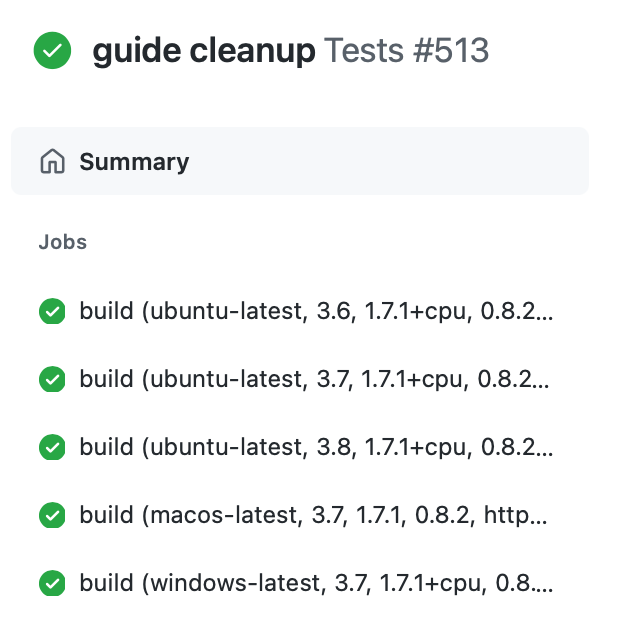Image resolution: width=624 pixels, height=644 pixels.
Task: Open build job ubuntu-latest, 3.8, 1.7.1+cpu
Action: pyautogui.click(x=316, y=447)
